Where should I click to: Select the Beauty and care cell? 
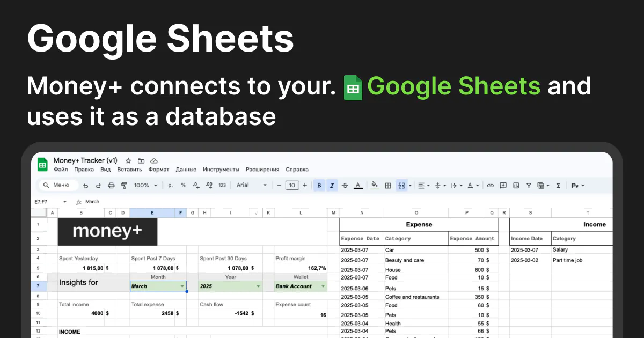[x=416, y=260]
